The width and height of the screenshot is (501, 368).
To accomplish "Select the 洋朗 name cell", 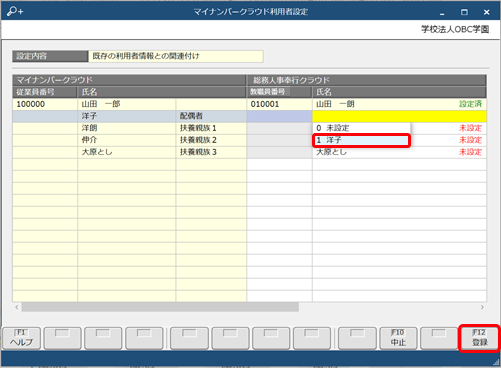I will [127, 128].
